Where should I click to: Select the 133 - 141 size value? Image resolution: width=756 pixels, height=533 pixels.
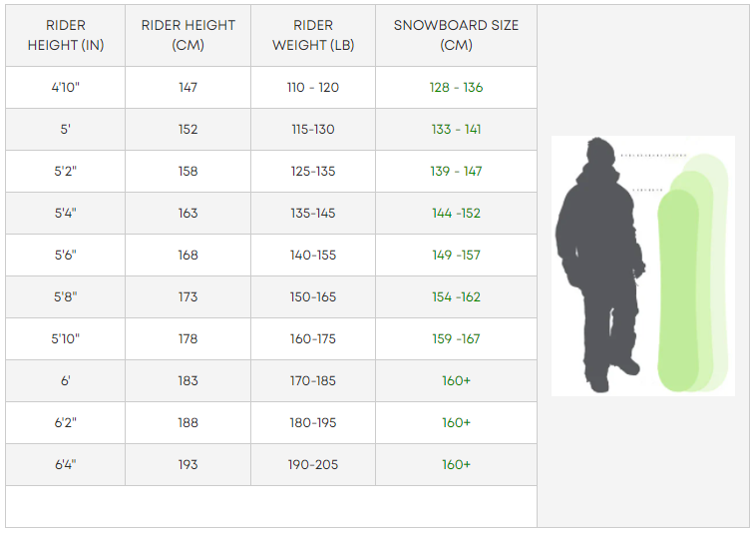tap(456, 130)
